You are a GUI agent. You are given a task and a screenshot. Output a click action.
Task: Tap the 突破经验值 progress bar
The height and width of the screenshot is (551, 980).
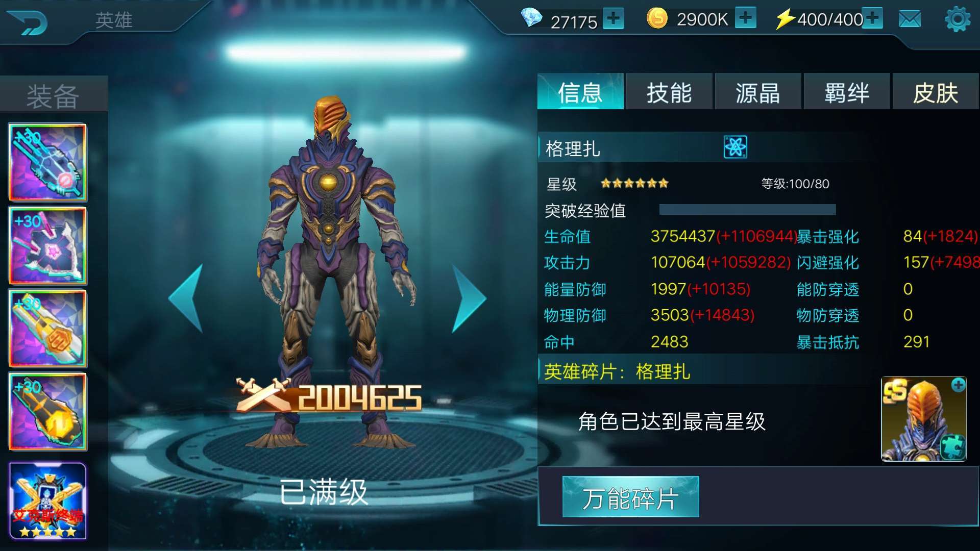[x=748, y=210]
